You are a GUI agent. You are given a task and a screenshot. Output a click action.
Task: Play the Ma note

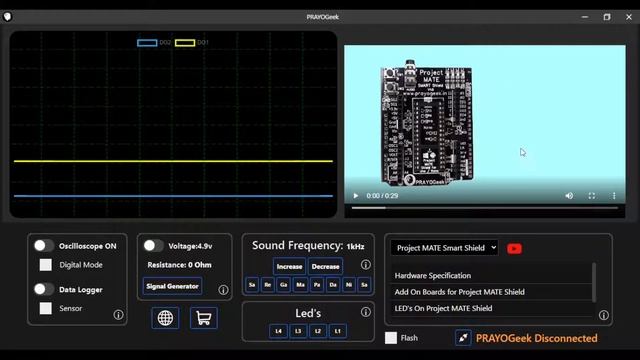click(300, 284)
